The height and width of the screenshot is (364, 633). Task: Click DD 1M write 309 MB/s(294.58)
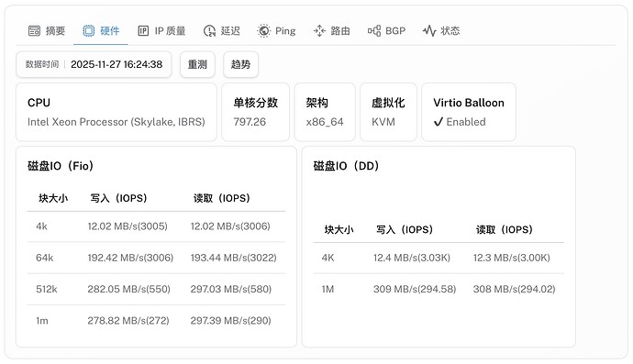(415, 289)
